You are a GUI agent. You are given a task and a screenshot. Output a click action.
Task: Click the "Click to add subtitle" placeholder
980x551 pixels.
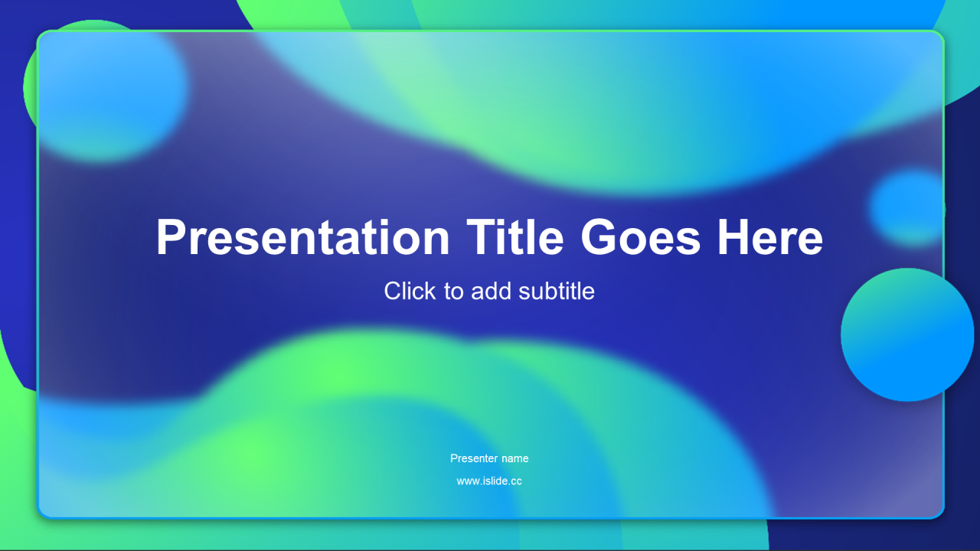click(x=489, y=291)
